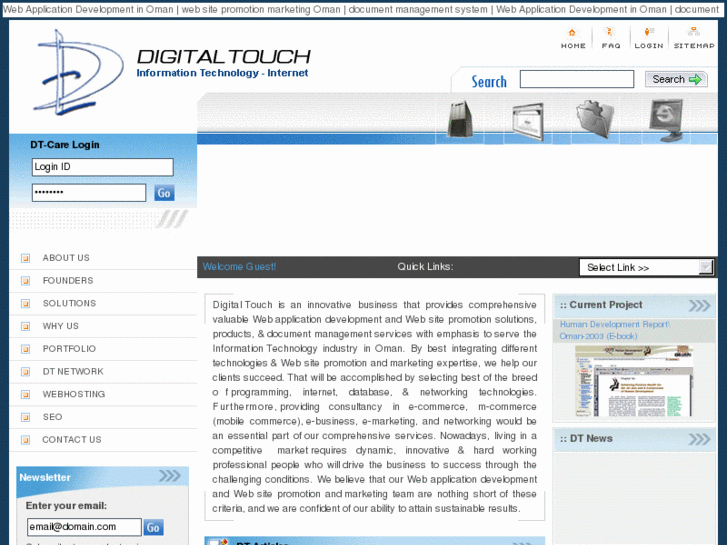This screenshot has height=545, width=727.
Task: Open the Portfolio menu item
Action: [x=70, y=349]
